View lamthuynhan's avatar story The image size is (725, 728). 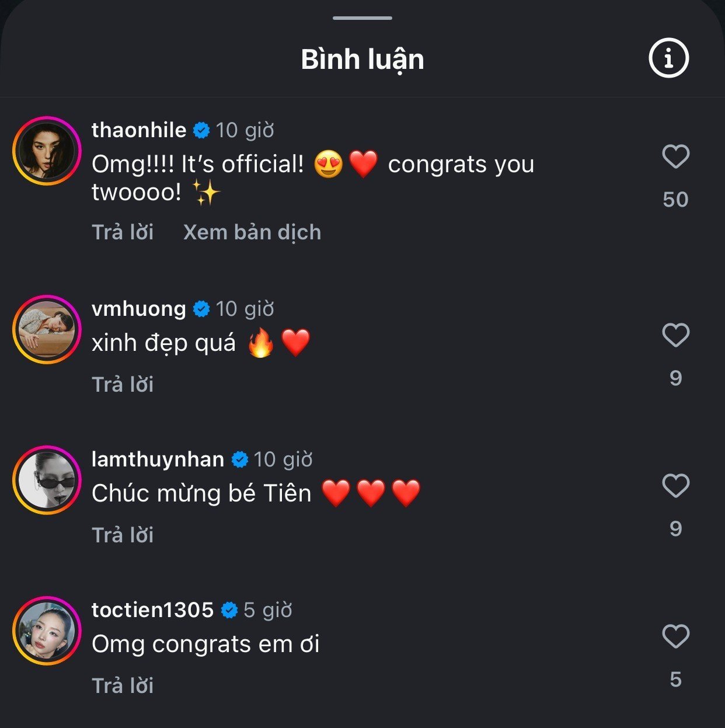[47, 480]
